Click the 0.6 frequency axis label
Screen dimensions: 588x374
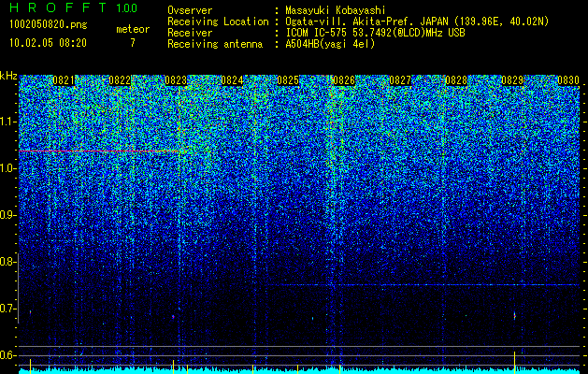(7, 355)
